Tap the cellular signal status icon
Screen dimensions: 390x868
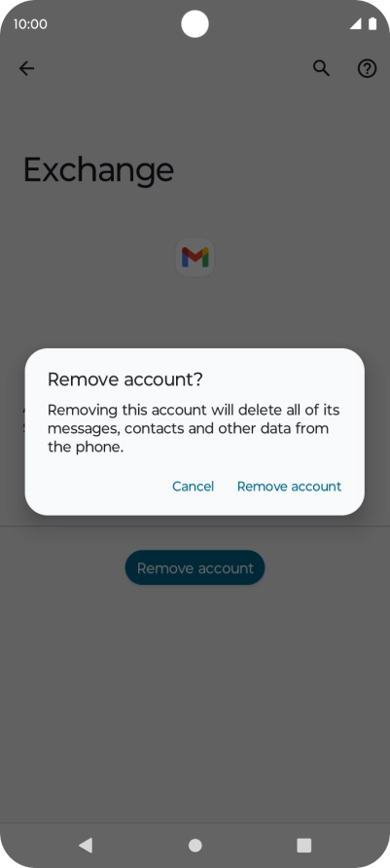(x=356, y=23)
